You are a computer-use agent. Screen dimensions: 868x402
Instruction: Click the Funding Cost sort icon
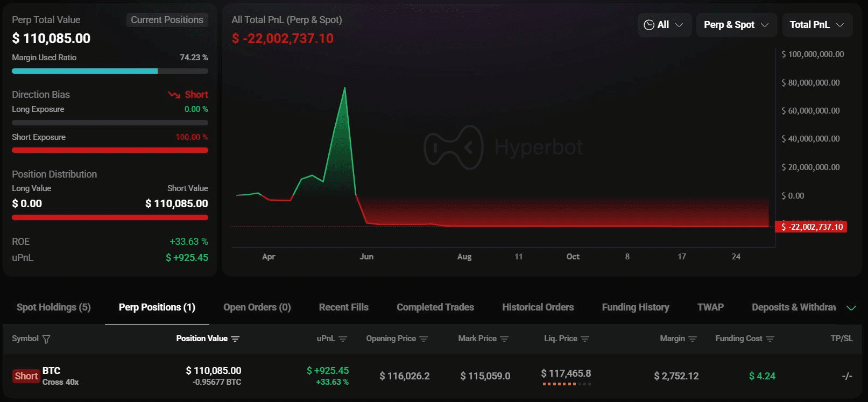[770, 339]
